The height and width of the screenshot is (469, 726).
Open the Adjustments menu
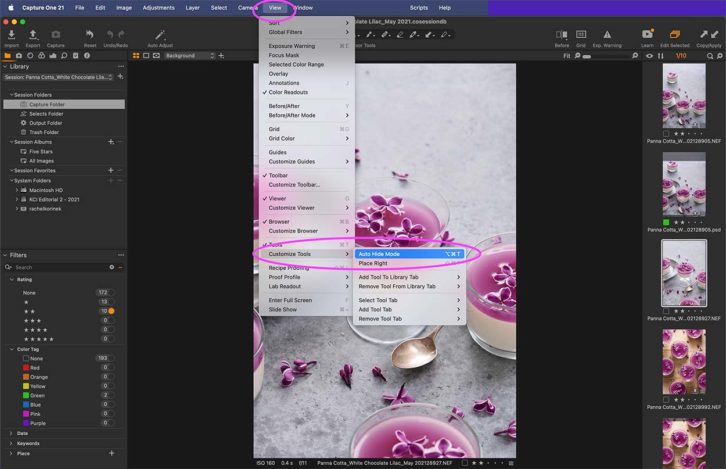(158, 8)
